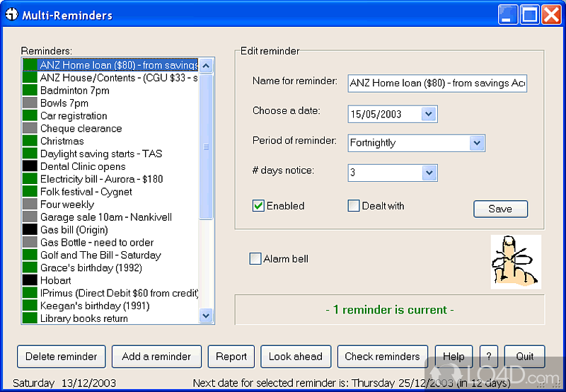Image resolution: width=566 pixels, height=392 pixels.
Task: Select the ANZ Home loan ($80) reminder
Action: pyautogui.click(x=110, y=65)
